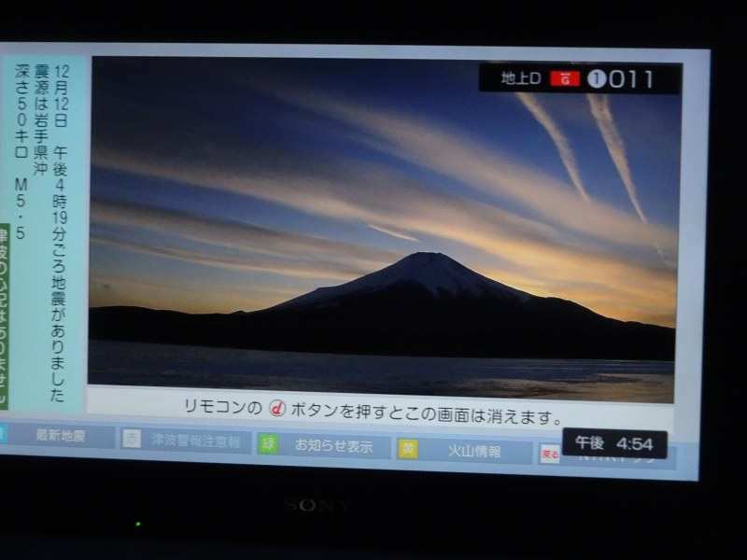
Task: Select the お知らせ表示 notices button
Action: [324, 446]
